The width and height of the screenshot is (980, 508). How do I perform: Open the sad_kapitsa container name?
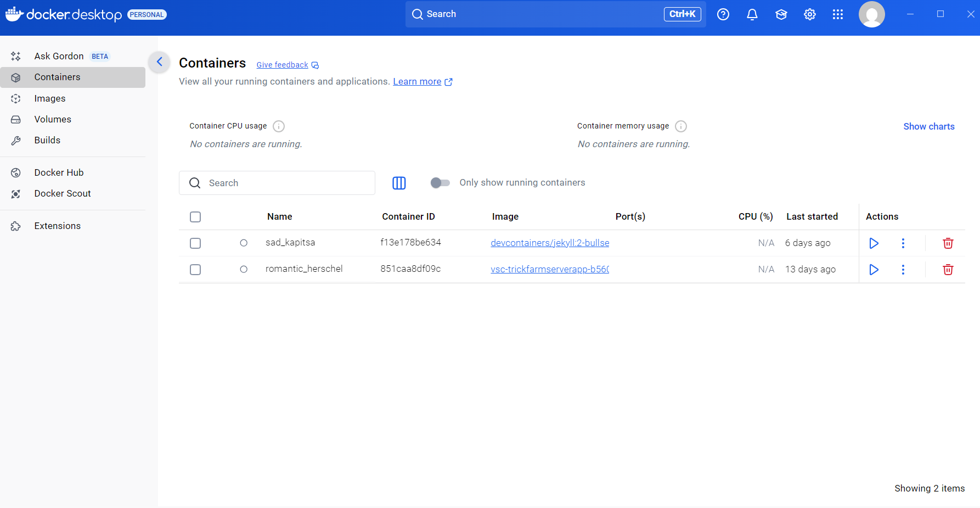(x=290, y=242)
